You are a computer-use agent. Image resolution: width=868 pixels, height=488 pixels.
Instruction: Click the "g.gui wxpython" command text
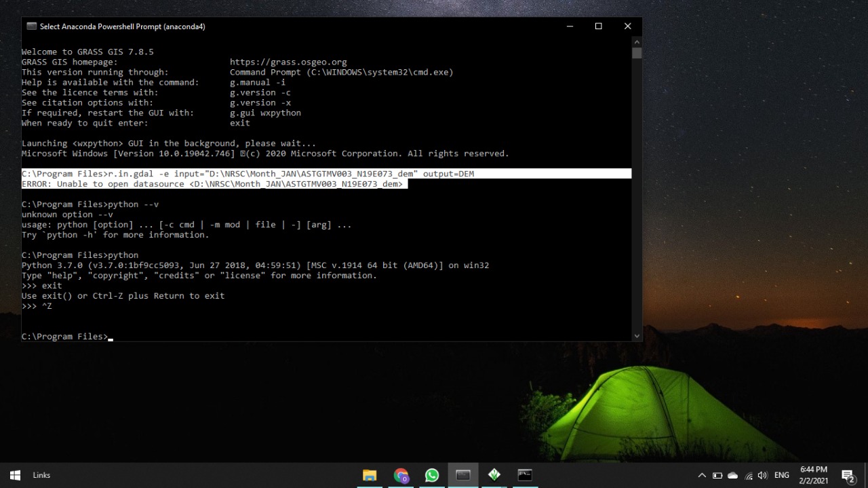(x=265, y=113)
